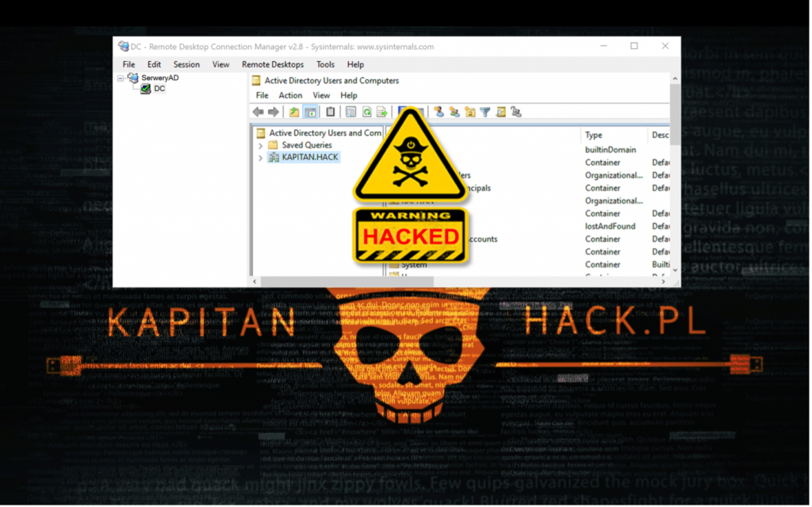Open the Tools menu

pos(326,65)
